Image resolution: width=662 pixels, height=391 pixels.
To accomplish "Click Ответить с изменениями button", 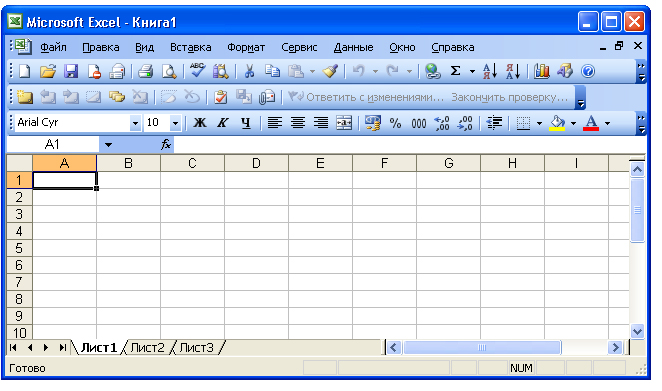I will pyautogui.click(x=366, y=97).
